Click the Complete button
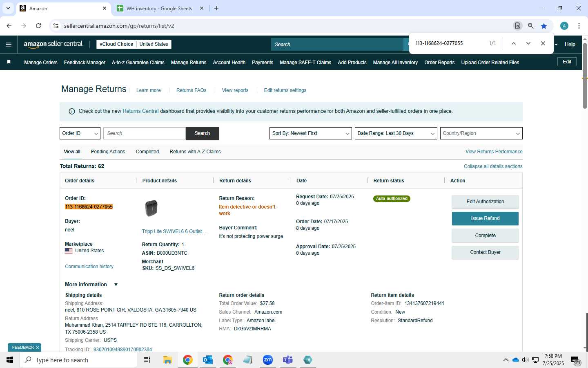This screenshot has height=368, width=588. 485,236
